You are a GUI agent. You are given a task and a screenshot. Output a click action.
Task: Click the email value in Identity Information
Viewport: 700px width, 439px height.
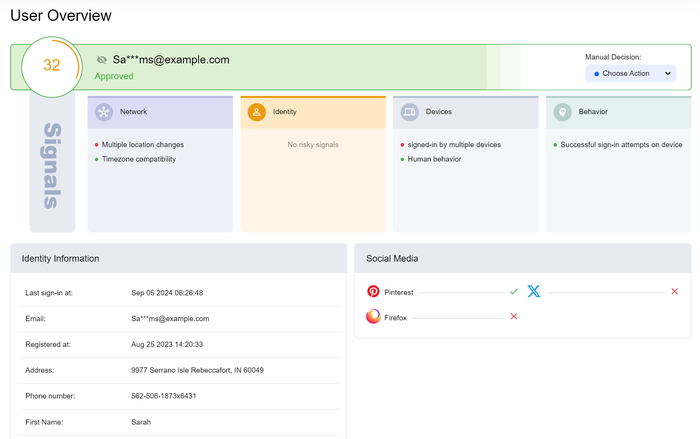170,319
